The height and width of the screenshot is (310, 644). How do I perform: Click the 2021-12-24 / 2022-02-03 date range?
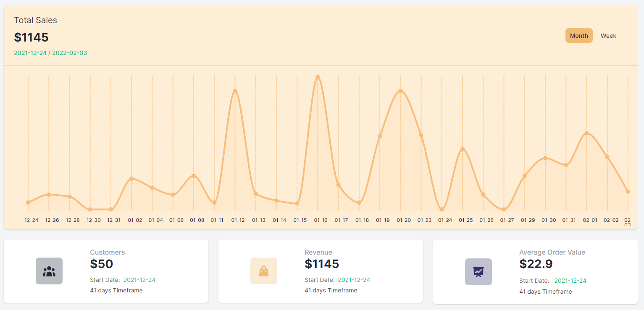(50, 53)
